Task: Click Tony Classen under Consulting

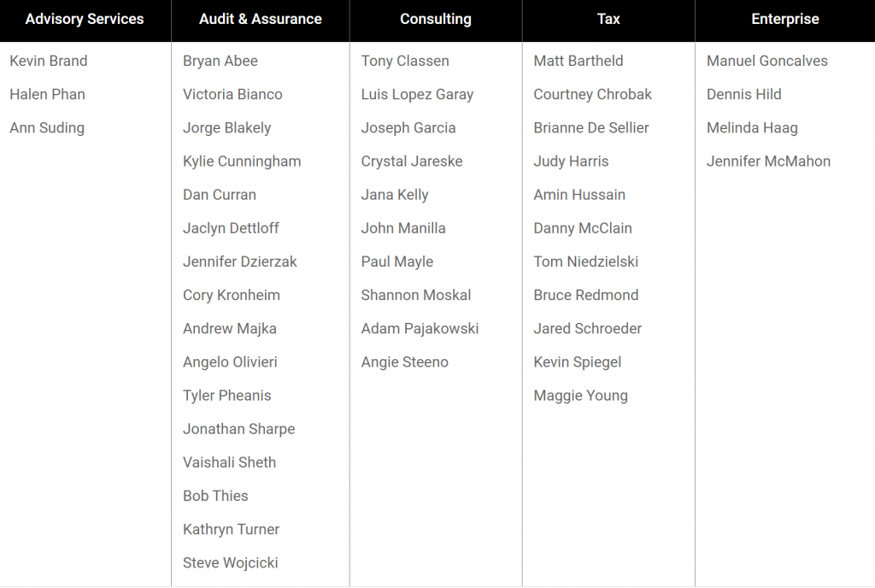Action: (x=405, y=61)
